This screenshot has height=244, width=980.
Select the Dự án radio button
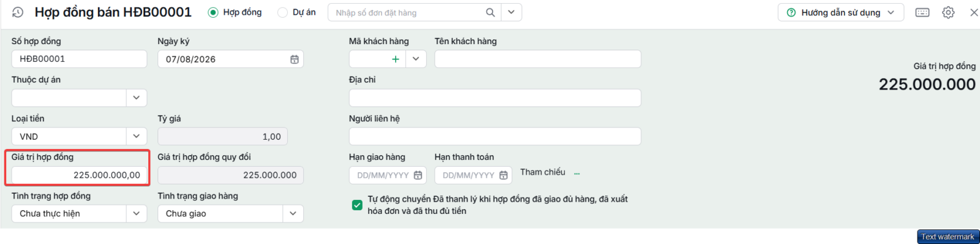pos(282,12)
